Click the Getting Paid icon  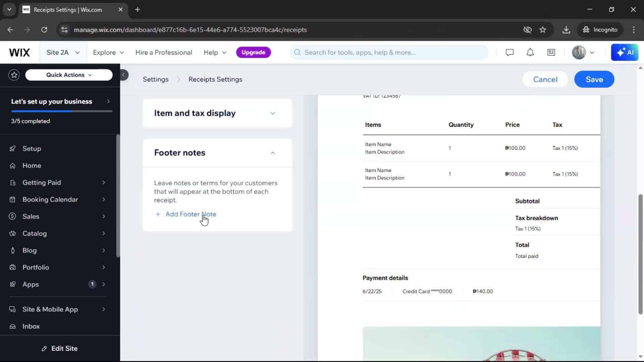coord(12,183)
